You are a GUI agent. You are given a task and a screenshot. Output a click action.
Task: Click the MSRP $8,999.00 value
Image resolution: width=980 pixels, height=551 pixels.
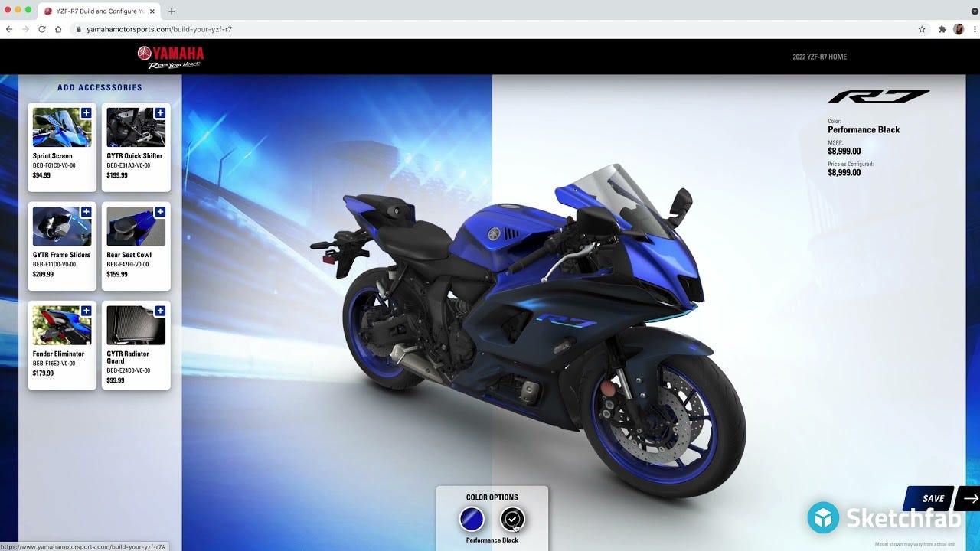(844, 152)
